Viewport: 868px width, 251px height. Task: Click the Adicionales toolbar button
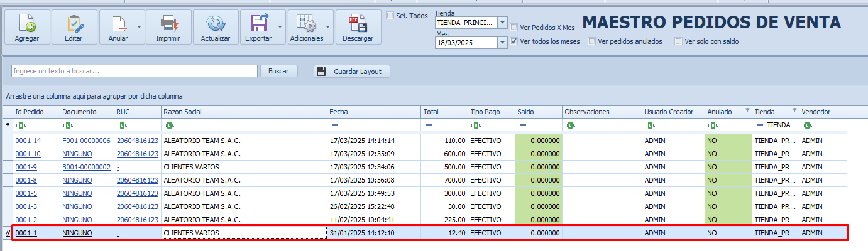[307, 28]
